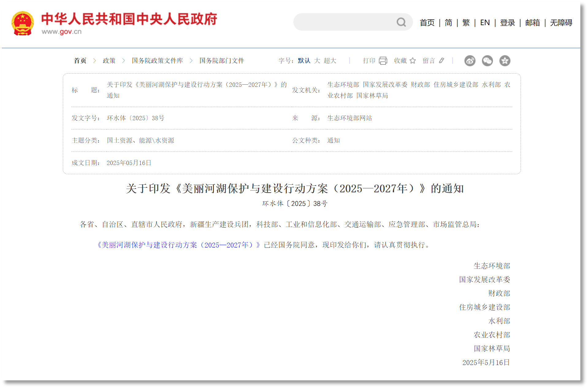588x388 pixels.
Task: Click the search magnifier icon
Action: click(x=401, y=22)
